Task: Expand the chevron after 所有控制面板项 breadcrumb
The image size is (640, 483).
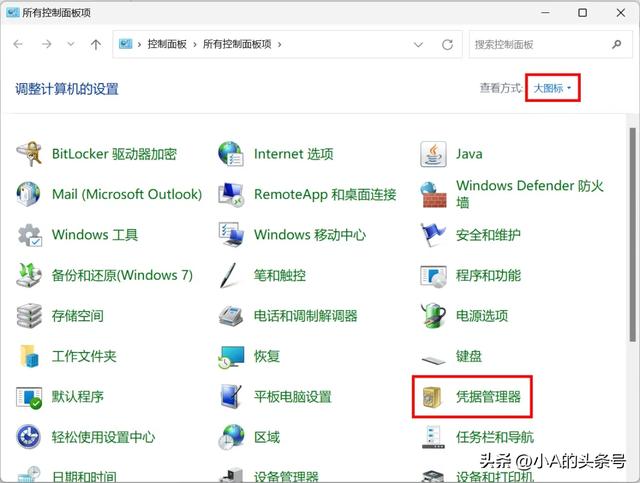Action: pos(280,44)
